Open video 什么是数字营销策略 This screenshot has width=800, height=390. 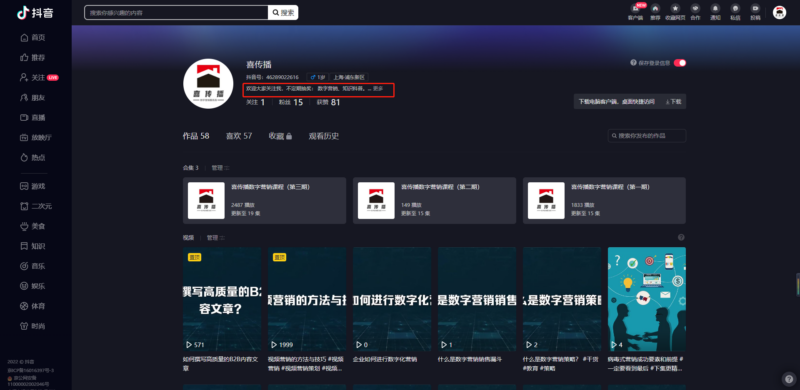(x=562, y=299)
